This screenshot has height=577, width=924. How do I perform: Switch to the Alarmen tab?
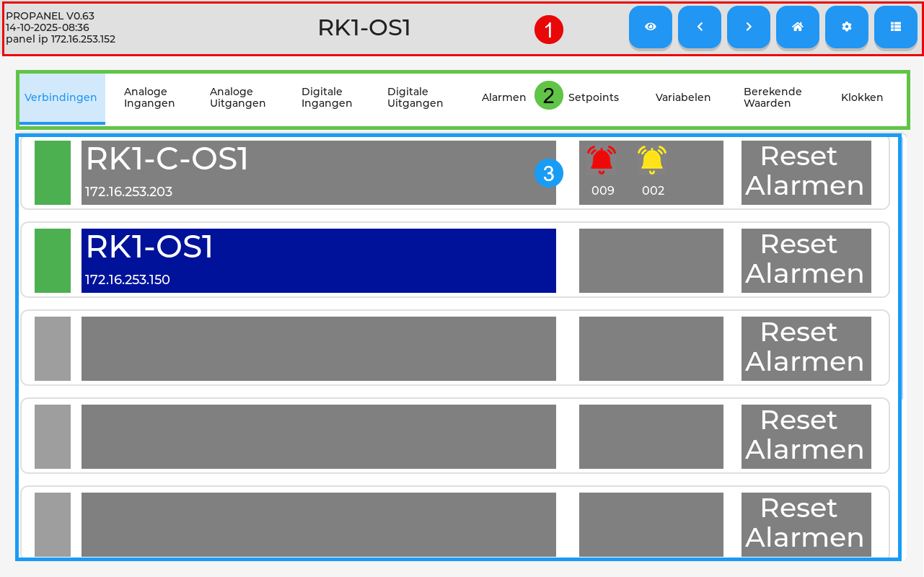[x=503, y=97]
